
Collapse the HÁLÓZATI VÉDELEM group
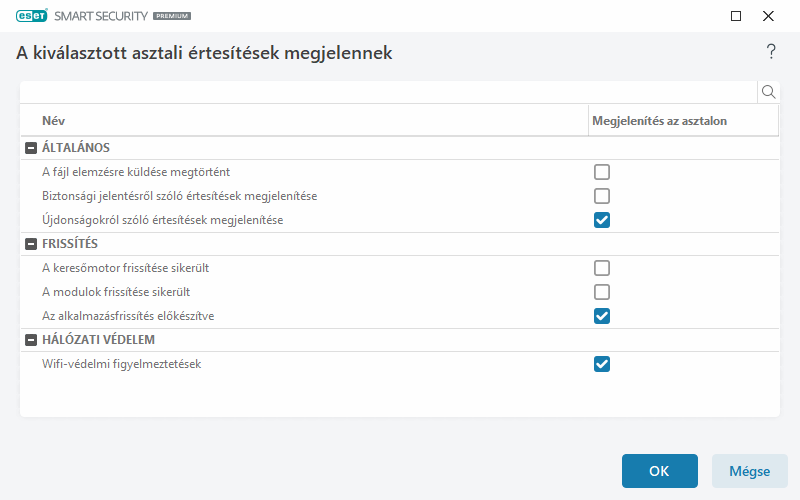point(31,340)
